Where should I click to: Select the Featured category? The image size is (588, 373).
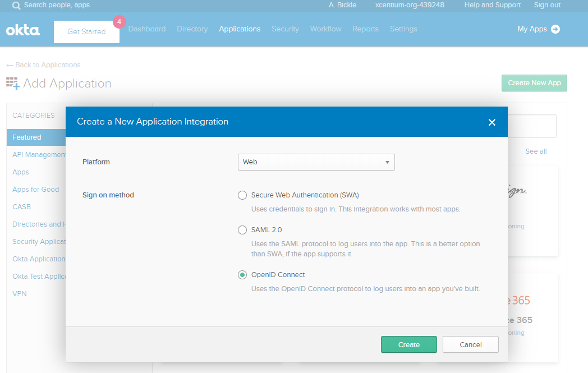point(36,137)
